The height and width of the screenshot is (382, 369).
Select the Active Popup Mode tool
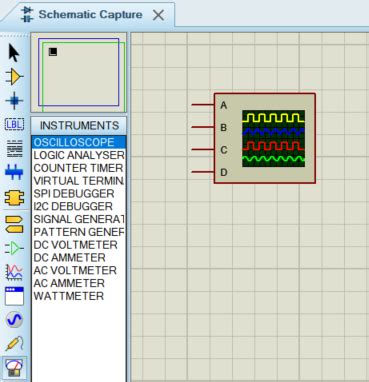point(14,296)
